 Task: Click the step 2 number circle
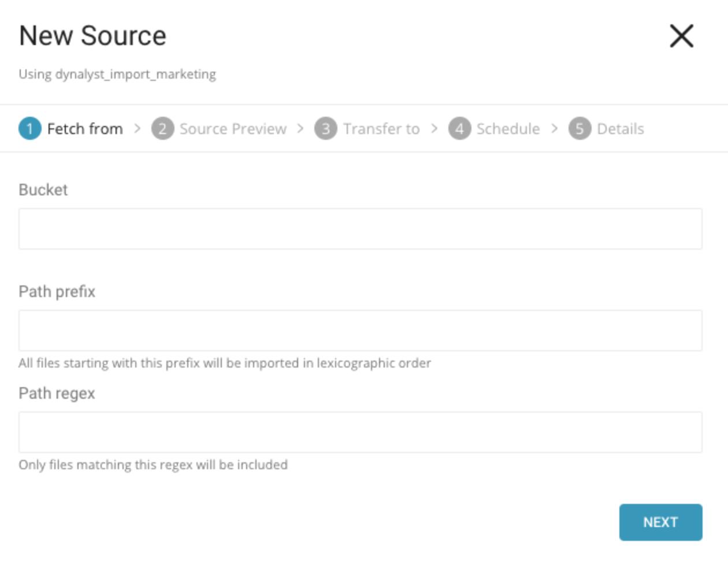162,128
